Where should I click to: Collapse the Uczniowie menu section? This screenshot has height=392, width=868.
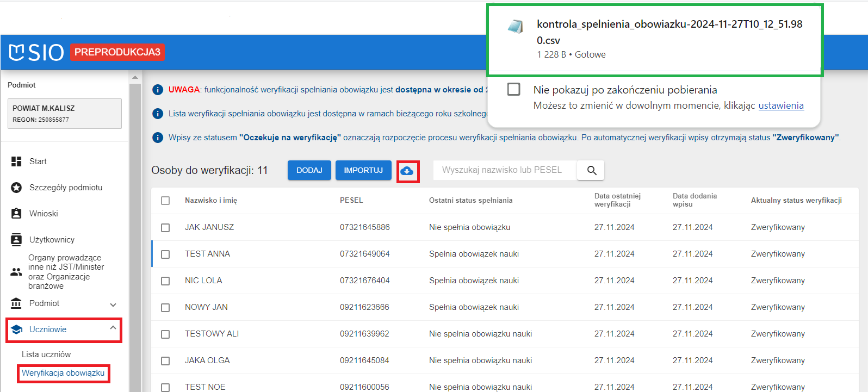point(113,328)
